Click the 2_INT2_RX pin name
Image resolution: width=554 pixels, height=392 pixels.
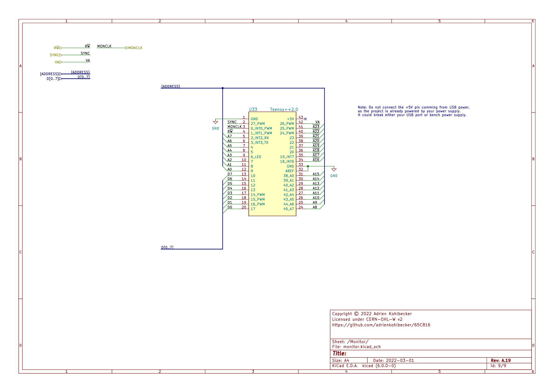pos(260,138)
